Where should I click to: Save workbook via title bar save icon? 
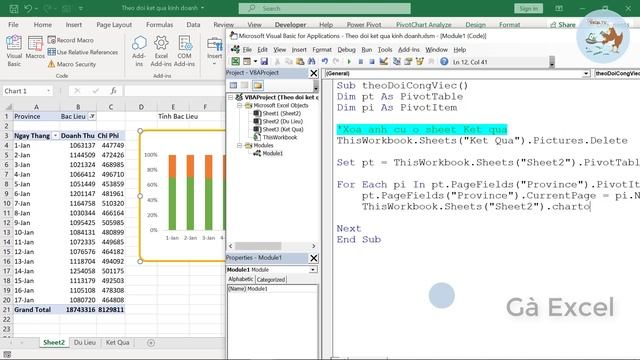click(x=13, y=8)
